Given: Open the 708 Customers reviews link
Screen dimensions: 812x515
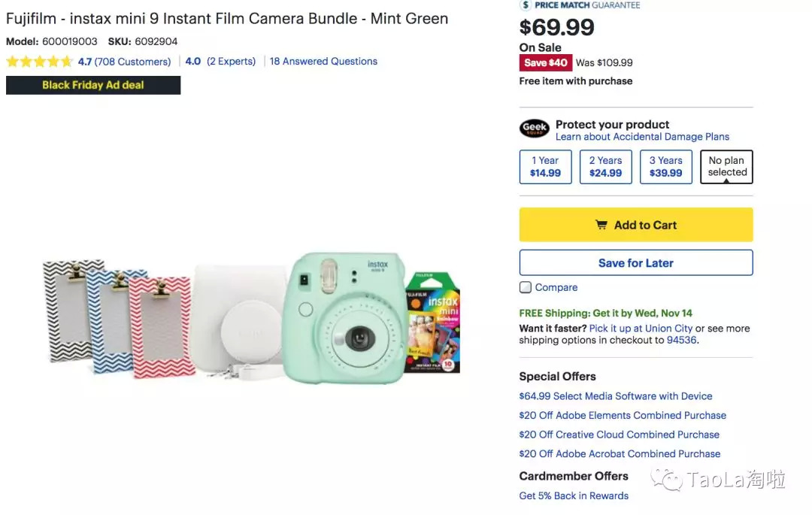Looking at the screenshot, I should [x=132, y=62].
